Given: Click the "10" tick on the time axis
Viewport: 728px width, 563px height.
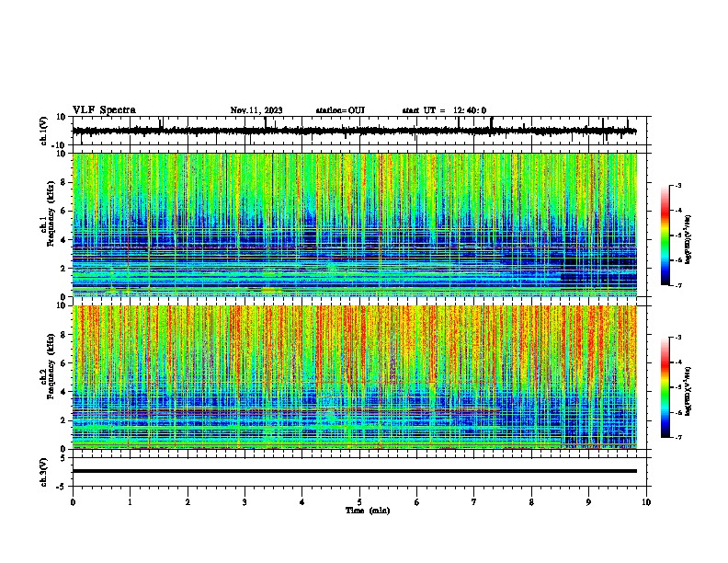Looking at the screenshot, I should 646,502.
